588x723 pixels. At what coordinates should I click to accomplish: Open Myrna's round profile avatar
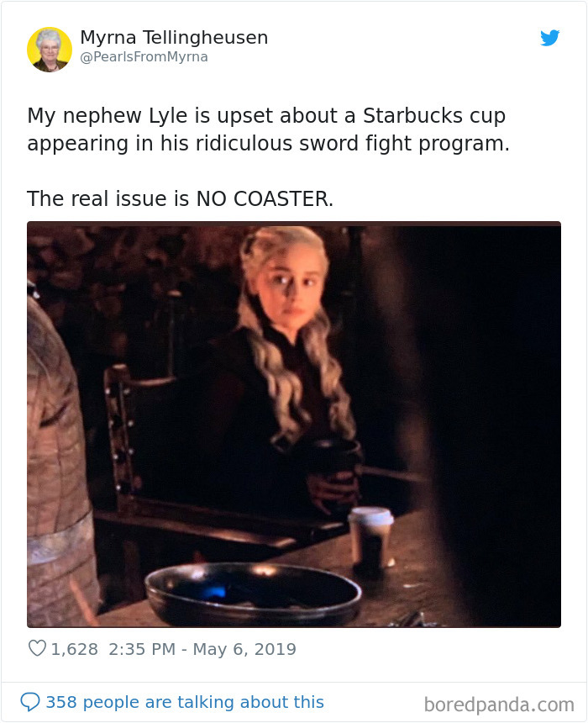[x=50, y=50]
